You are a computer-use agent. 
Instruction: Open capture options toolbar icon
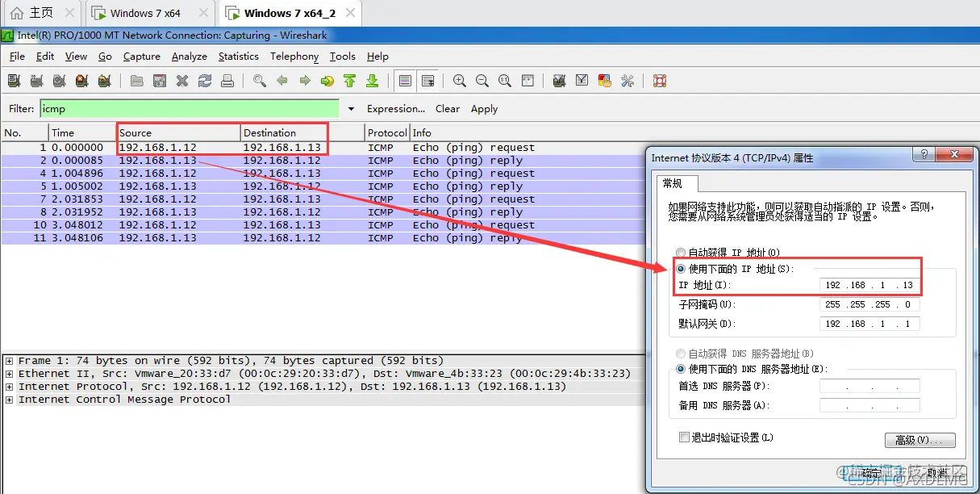click(36, 81)
